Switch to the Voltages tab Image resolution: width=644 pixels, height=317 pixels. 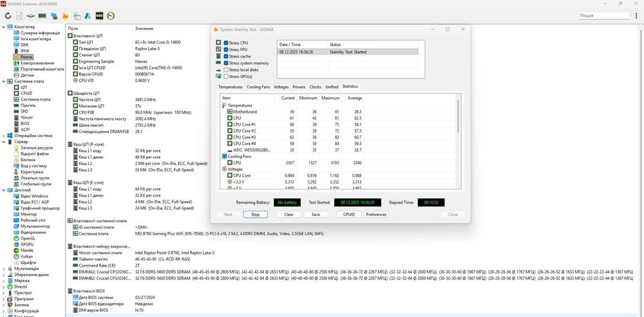click(x=281, y=87)
